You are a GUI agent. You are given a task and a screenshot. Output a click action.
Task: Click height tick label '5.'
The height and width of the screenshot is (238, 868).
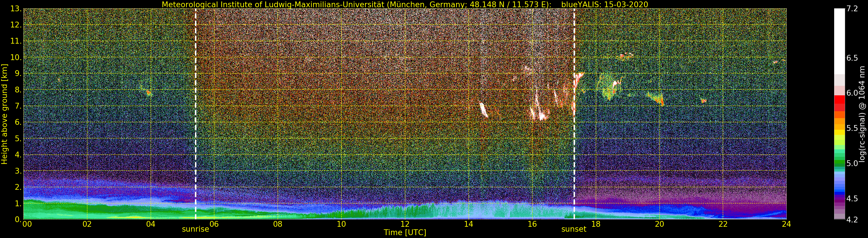18,138
